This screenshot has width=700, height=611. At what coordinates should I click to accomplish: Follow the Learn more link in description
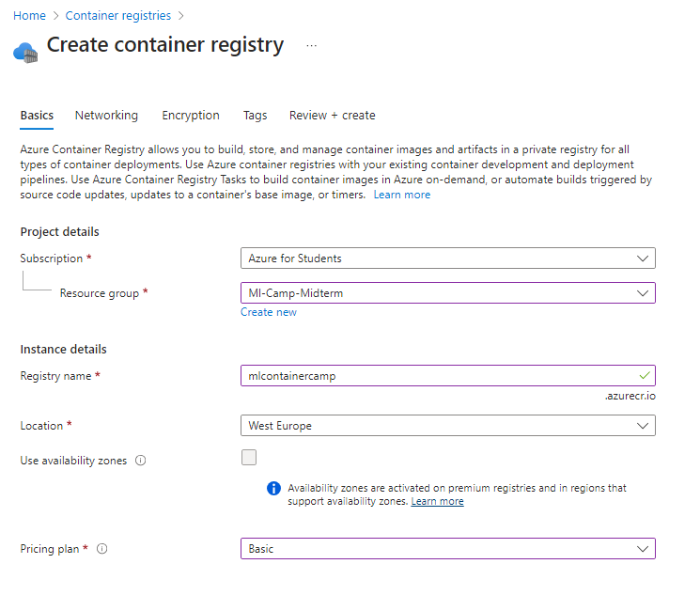click(x=401, y=195)
